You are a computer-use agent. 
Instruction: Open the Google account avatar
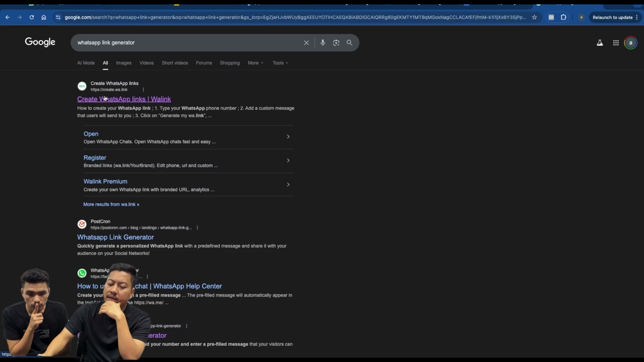pyautogui.click(x=631, y=43)
